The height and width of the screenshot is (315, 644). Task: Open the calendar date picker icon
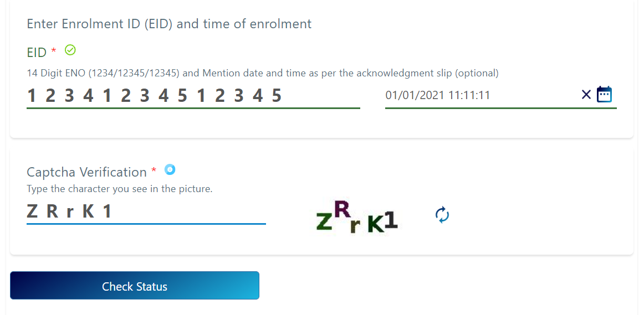pyautogui.click(x=604, y=95)
